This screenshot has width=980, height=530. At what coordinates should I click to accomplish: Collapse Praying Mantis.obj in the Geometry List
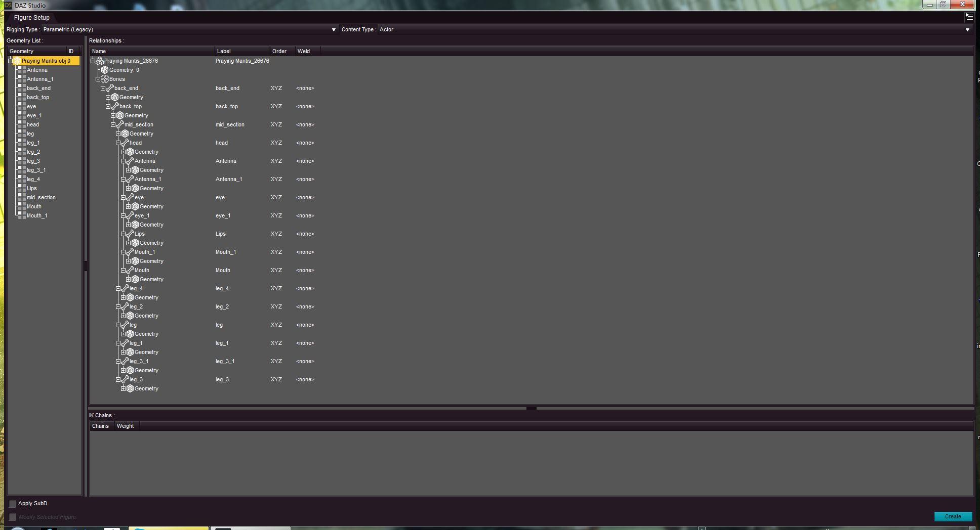[10, 61]
